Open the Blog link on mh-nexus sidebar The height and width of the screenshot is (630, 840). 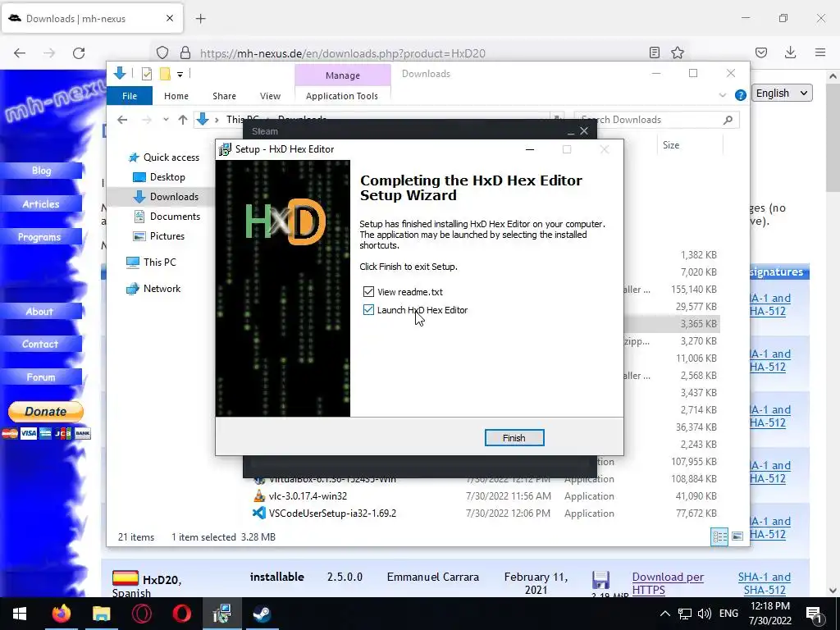click(41, 171)
